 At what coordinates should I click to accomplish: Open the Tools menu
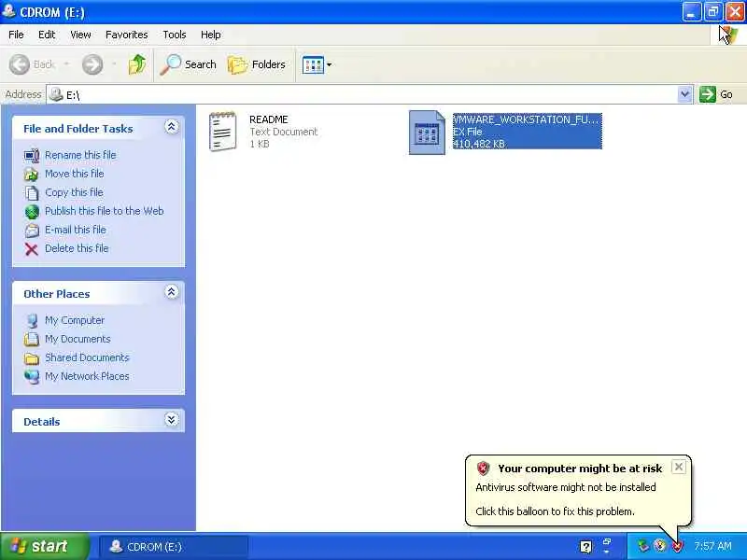click(175, 35)
